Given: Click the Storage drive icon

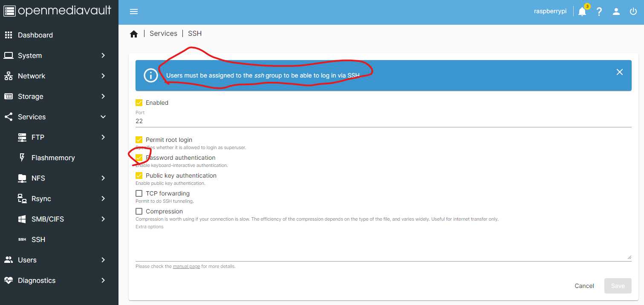Looking at the screenshot, I should (x=9, y=96).
